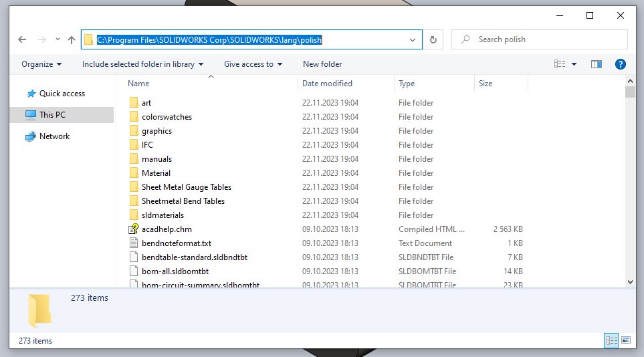Screen dimensions: 644x357
Task: Sort by the Size column header
Action: click(x=485, y=84)
